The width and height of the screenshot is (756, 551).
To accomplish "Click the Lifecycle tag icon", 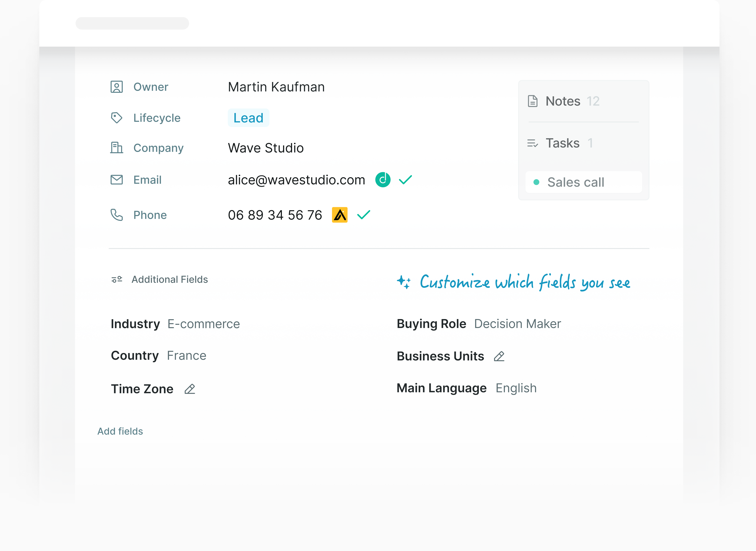I will click(x=116, y=118).
